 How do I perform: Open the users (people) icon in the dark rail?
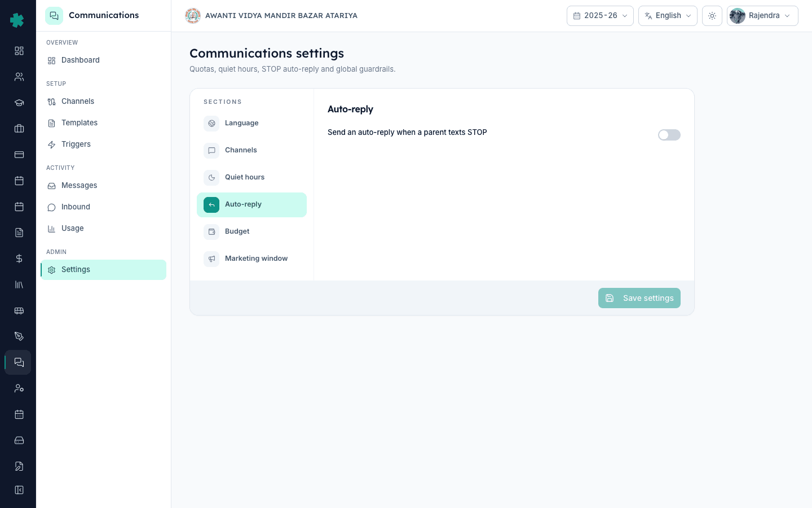pos(19,77)
